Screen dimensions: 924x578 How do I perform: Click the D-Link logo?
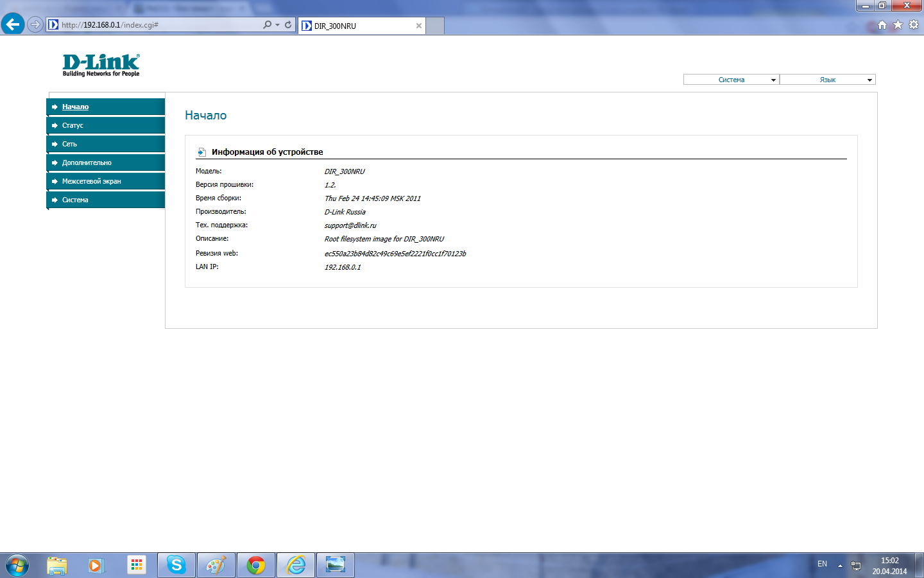point(101,65)
